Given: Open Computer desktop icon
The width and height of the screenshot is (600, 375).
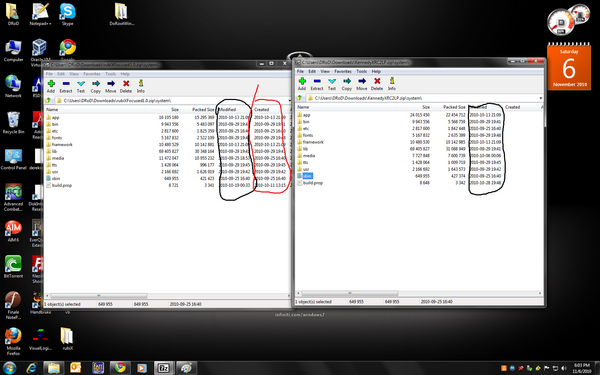Looking at the screenshot, I should pyautogui.click(x=13, y=50).
